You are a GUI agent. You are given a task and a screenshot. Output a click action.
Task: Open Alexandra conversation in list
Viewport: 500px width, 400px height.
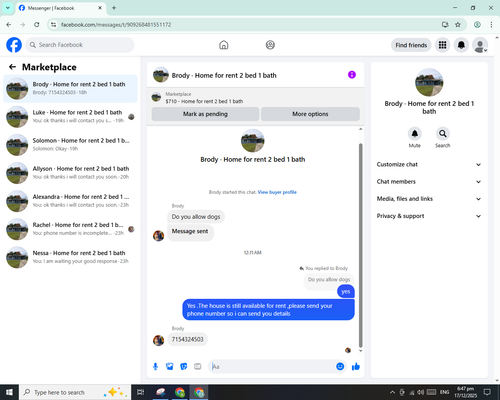pos(70,201)
